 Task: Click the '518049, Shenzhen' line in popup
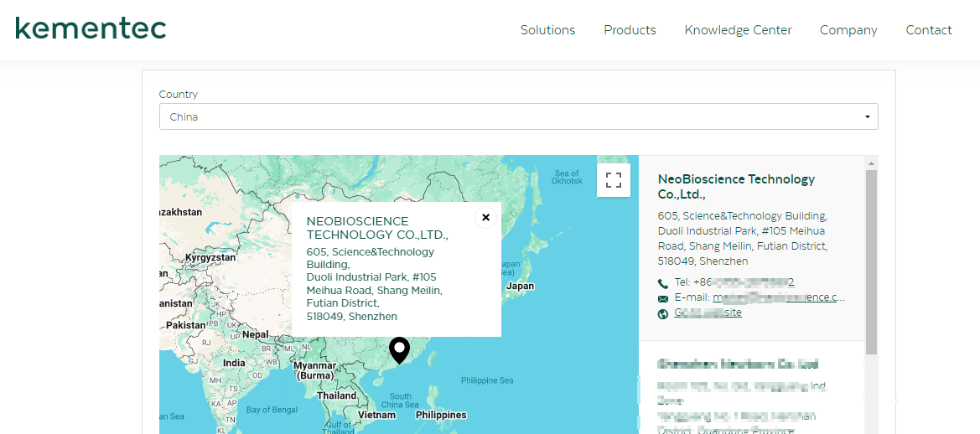(x=351, y=317)
